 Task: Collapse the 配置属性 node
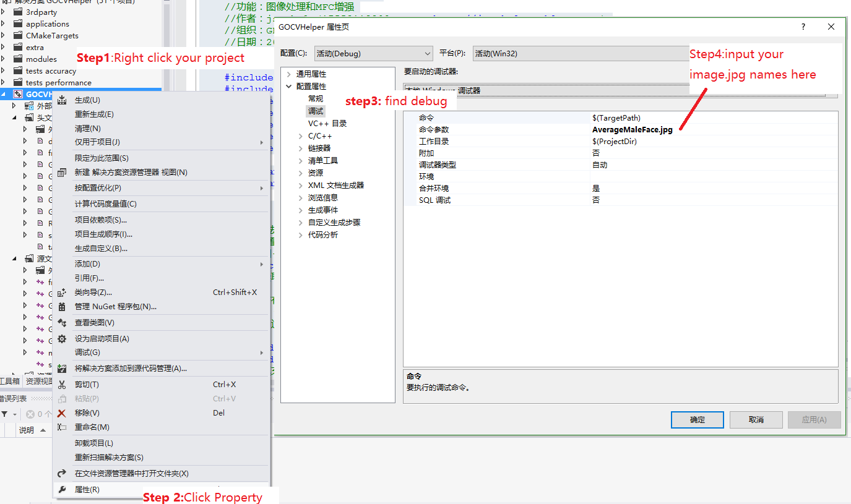coord(288,87)
